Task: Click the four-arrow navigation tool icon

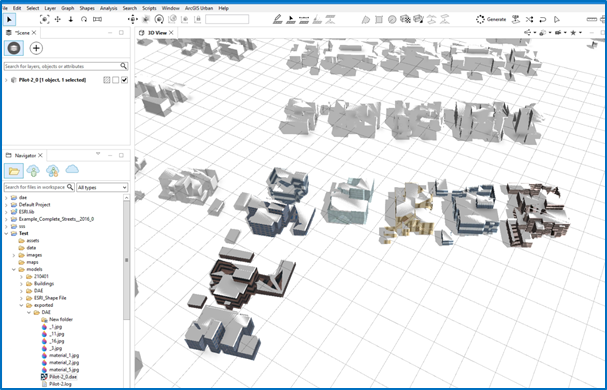Action: click(133, 19)
